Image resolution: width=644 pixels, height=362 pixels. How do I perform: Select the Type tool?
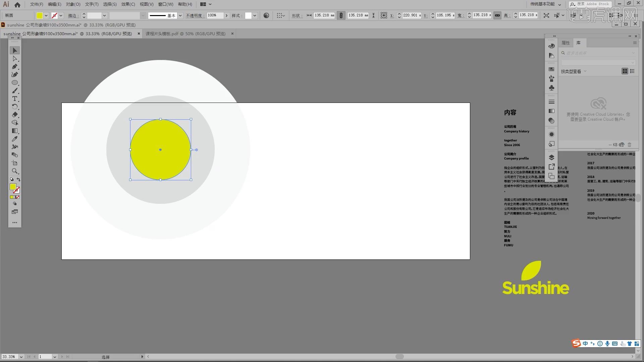(x=15, y=99)
